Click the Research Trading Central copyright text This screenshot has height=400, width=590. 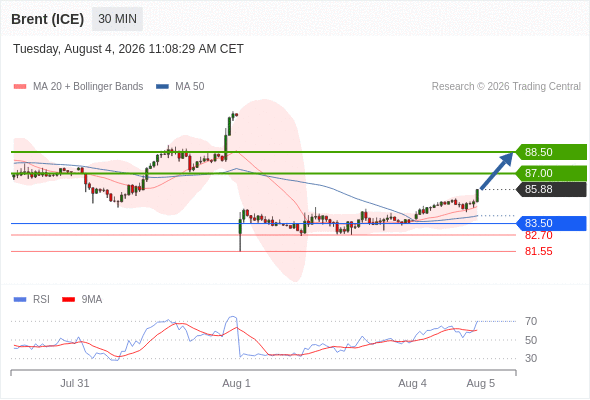click(506, 87)
